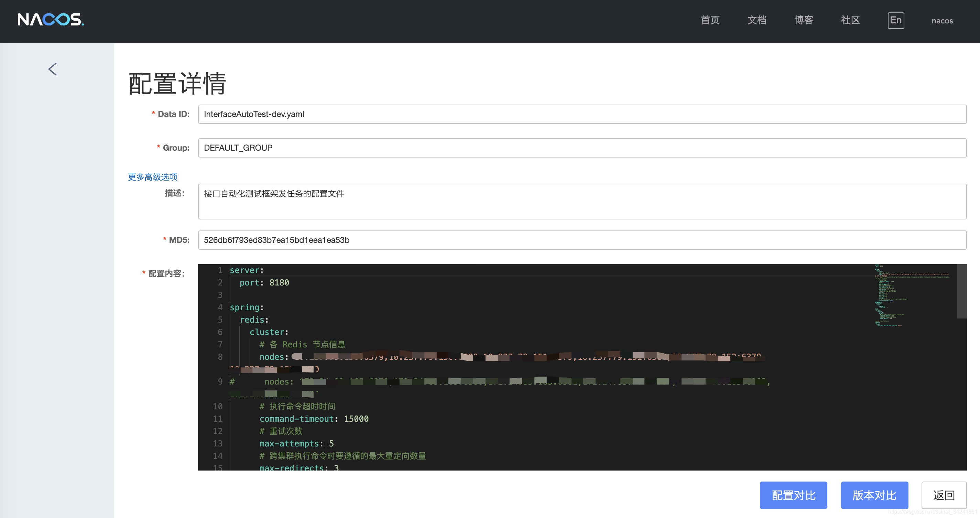Click the Data ID input field
Viewport: 980px width, 518px height.
[582, 114]
